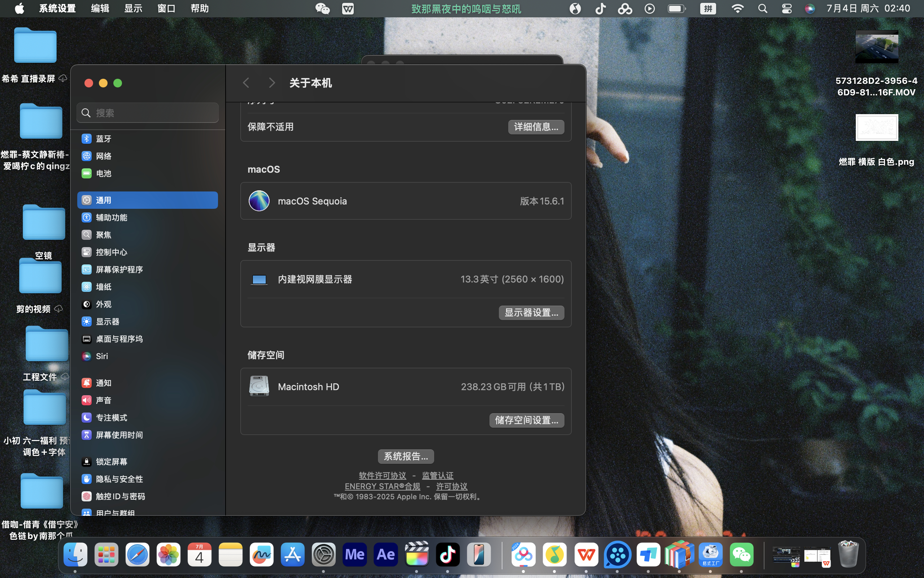Select 桌面与程序坞 in the sidebar
Screen dimensions: 924x578
click(147, 339)
